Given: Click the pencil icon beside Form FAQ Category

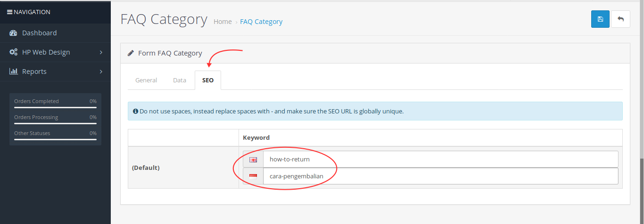Looking at the screenshot, I should (131, 53).
